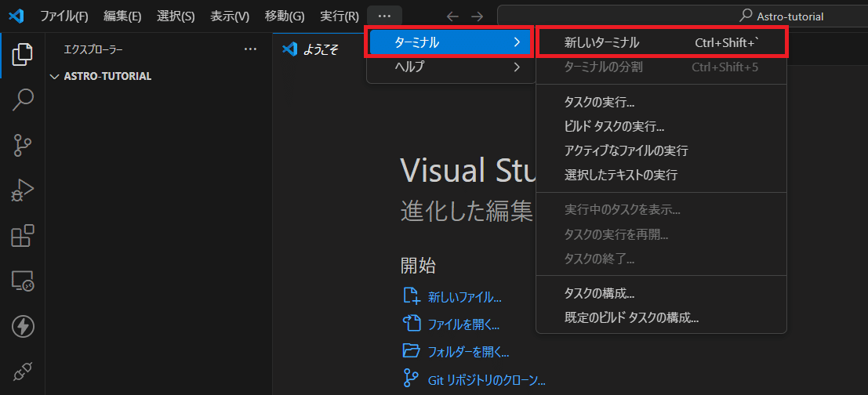This screenshot has height=395, width=868.
Task: Click the ファイルを開く... link
Action: tap(464, 324)
